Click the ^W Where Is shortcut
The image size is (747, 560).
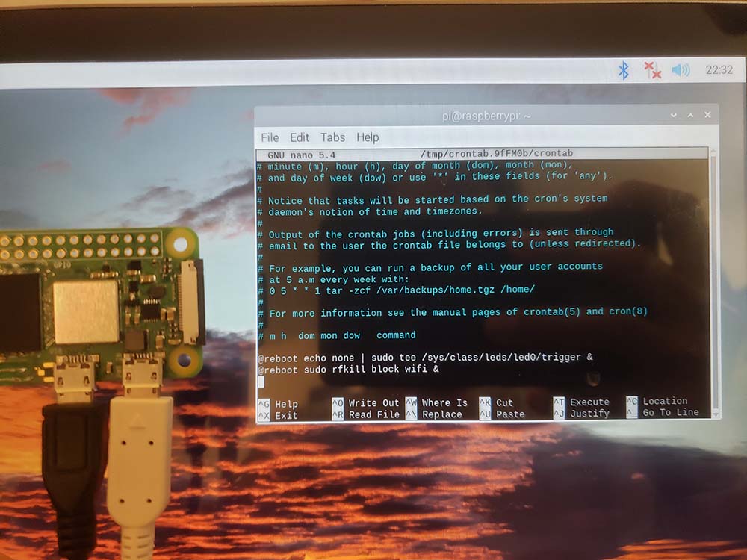(436, 403)
